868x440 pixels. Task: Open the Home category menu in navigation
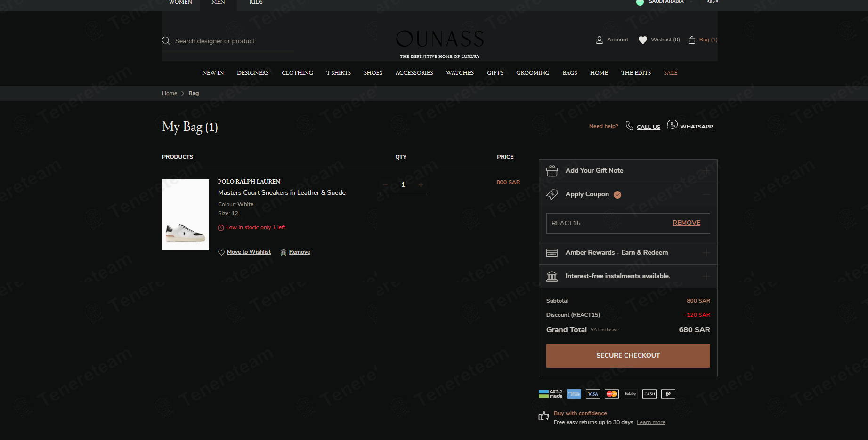point(599,73)
